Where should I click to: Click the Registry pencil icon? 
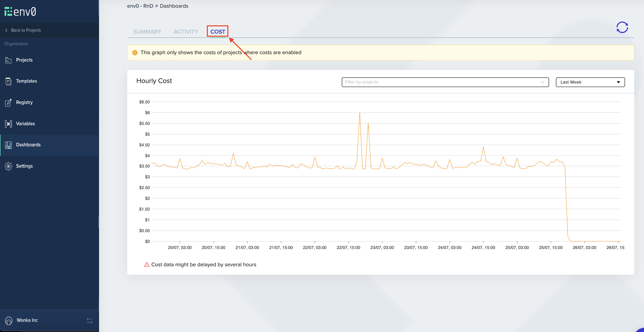coord(8,102)
